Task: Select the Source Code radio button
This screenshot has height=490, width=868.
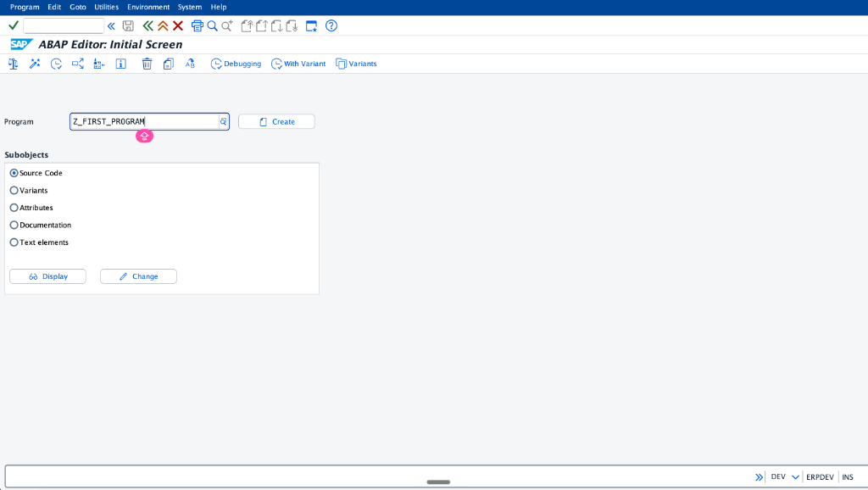Action: [x=14, y=173]
